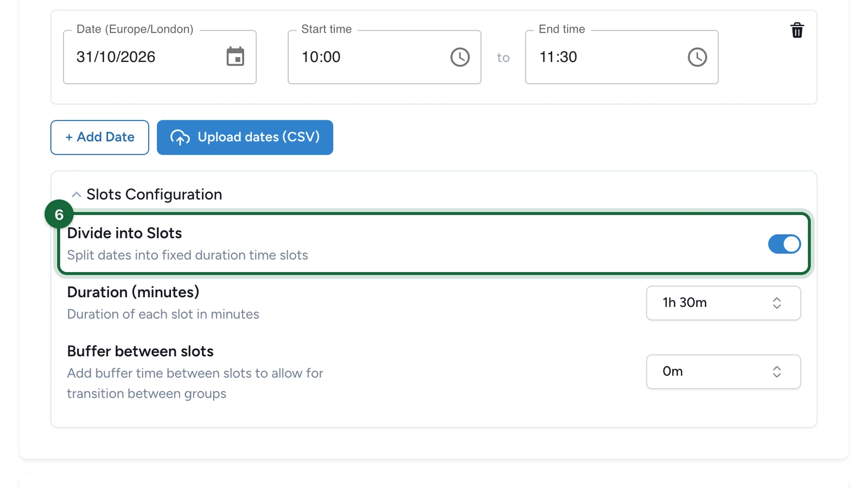868x488 pixels.
Task: Open the Duration 1h 30m dropdown
Action: [x=723, y=303]
